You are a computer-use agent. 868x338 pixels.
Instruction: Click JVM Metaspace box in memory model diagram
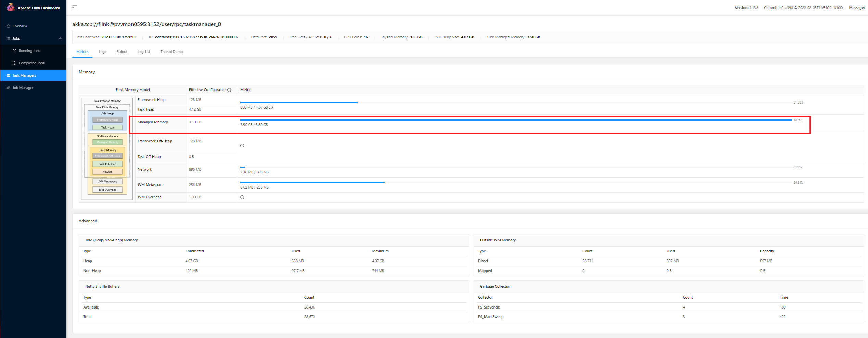tap(108, 182)
